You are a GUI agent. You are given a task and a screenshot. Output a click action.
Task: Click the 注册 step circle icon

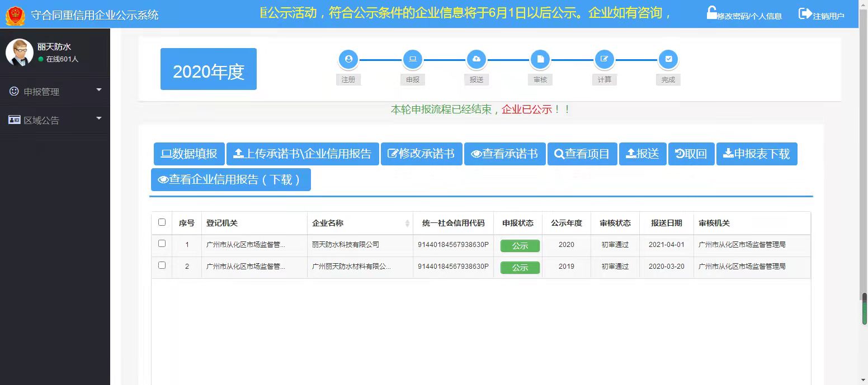348,59
